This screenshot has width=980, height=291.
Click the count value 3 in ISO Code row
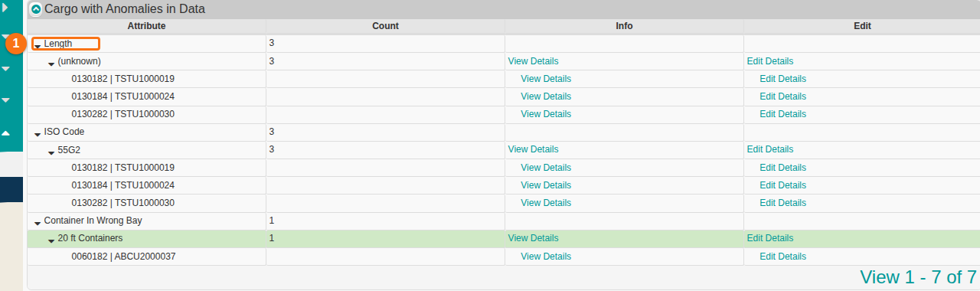[x=272, y=132]
